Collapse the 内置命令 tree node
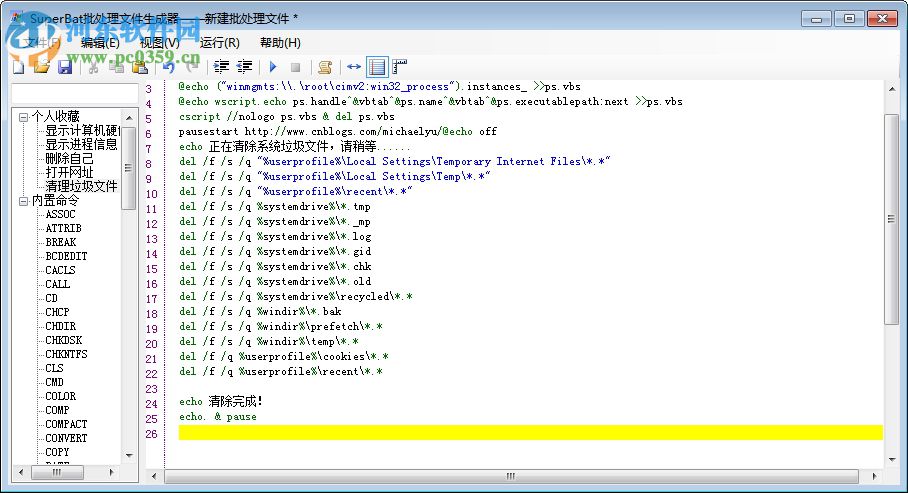 coord(23,201)
